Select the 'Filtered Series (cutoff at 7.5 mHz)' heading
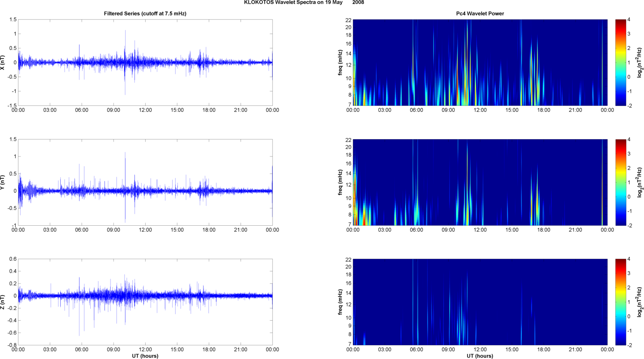Screen dimensions: 644x359 click(145, 13)
